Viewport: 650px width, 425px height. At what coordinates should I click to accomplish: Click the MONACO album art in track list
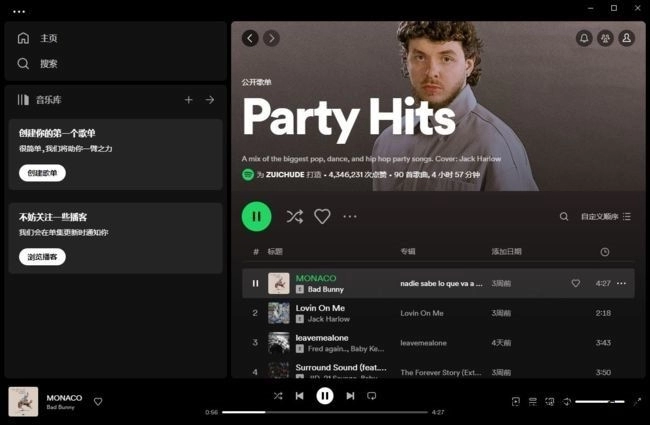coord(279,283)
